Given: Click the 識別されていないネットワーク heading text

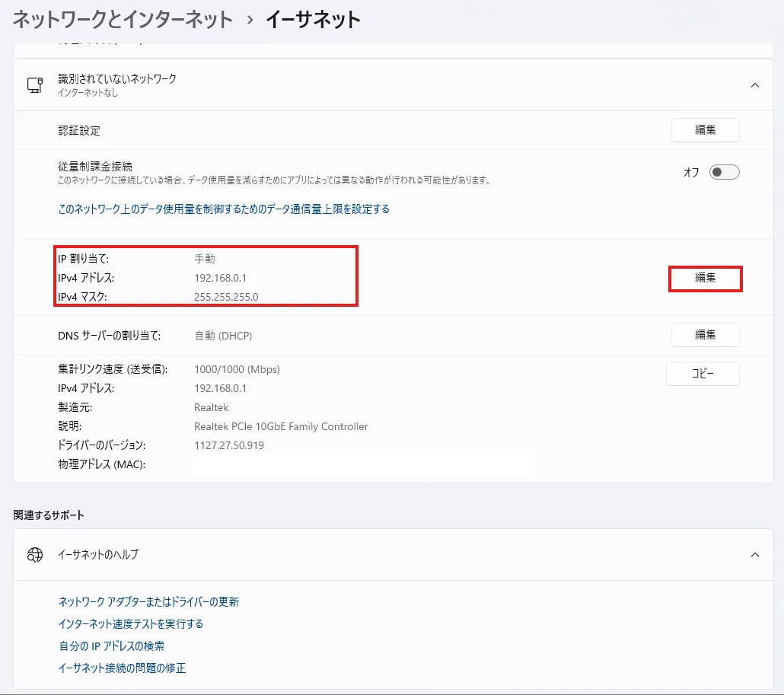Looking at the screenshot, I should pyautogui.click(x=117, y=78).
